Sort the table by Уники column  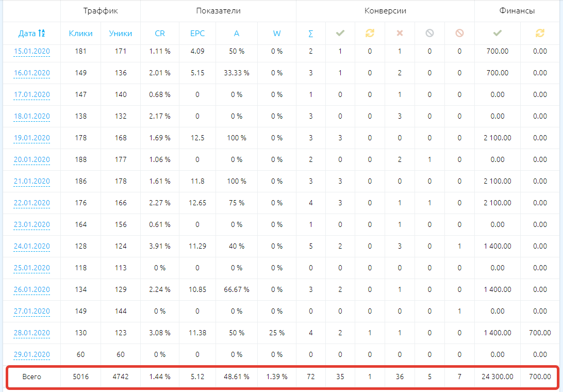pos(121,34)
